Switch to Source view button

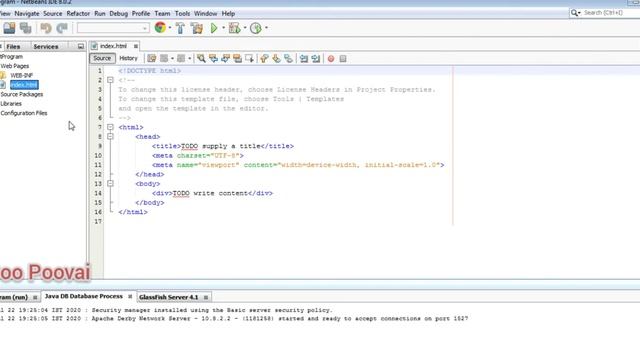pos(102,58)
